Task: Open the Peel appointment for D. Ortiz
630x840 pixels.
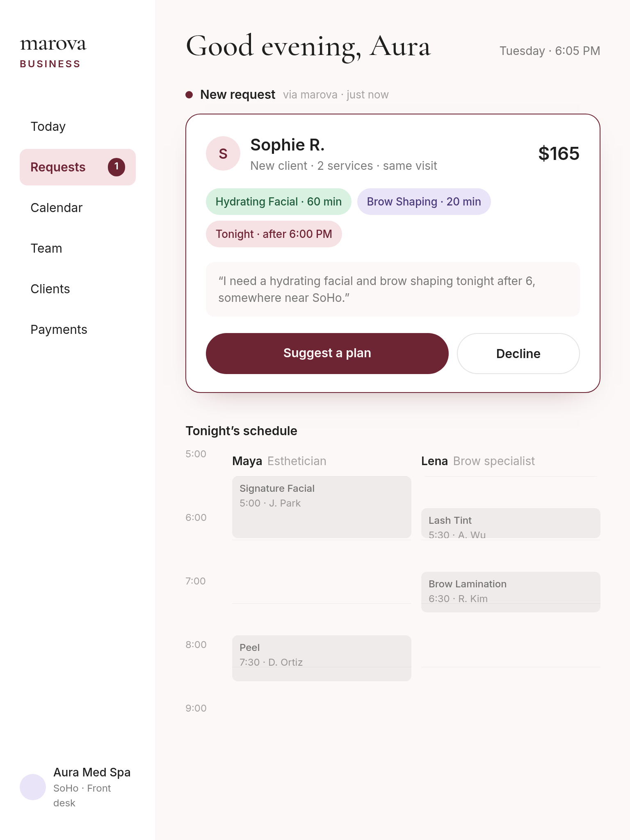Action: coord(322,658)
